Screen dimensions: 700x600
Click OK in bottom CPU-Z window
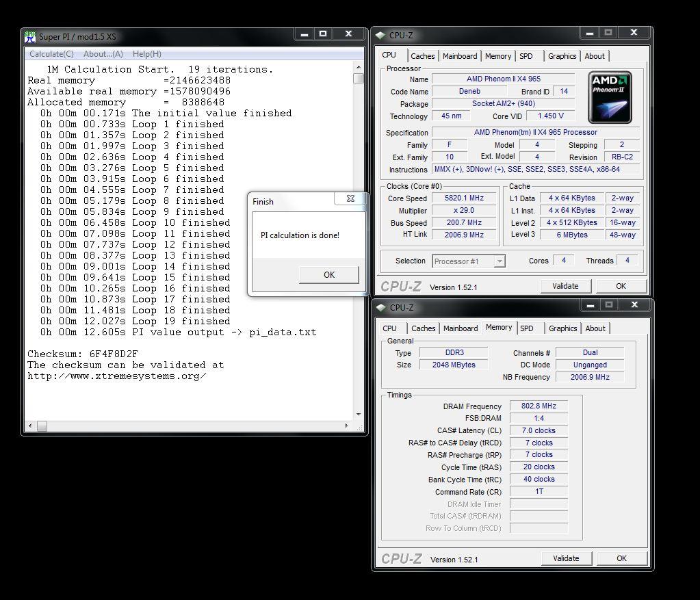coord(621,558)
